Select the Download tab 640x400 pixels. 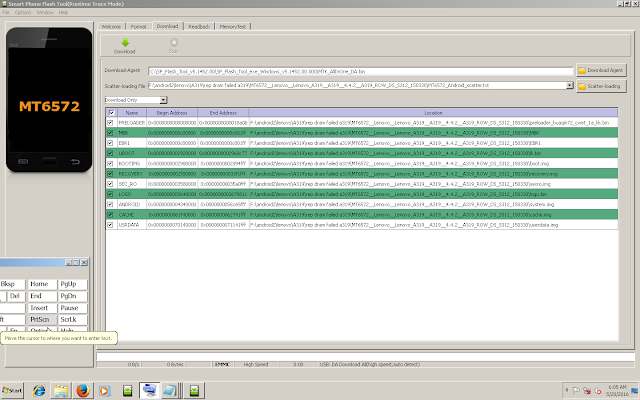click(167, 26)
